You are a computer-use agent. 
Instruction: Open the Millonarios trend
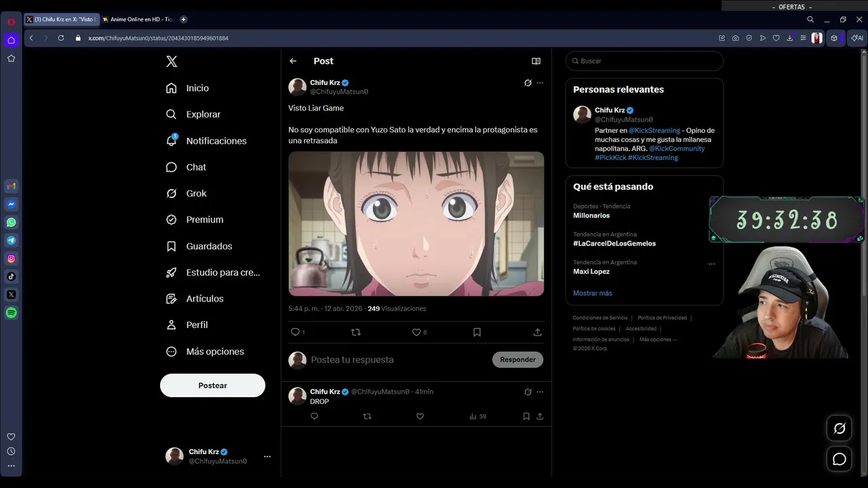[591, 216]
